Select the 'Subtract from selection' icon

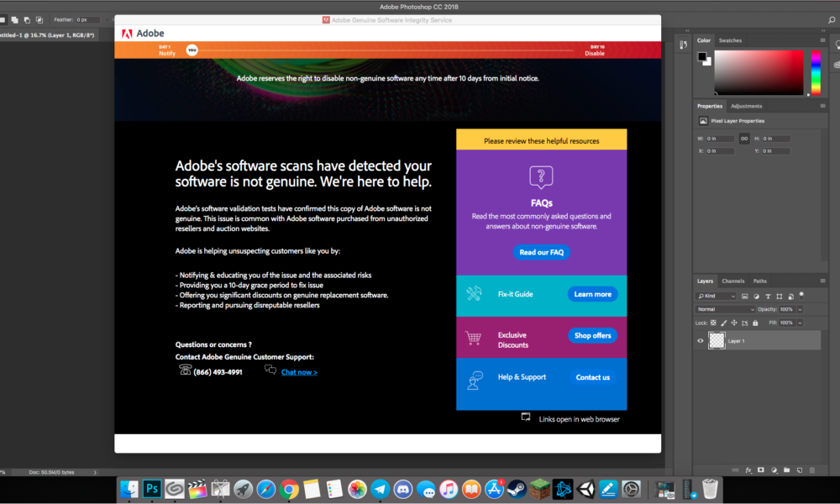click(27, 18)
